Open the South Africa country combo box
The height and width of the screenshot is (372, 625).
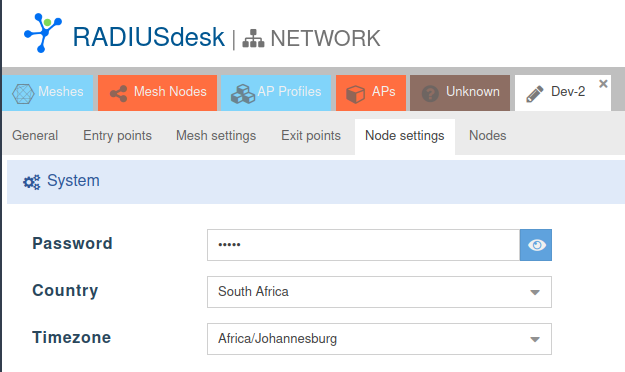coord(379,292)
